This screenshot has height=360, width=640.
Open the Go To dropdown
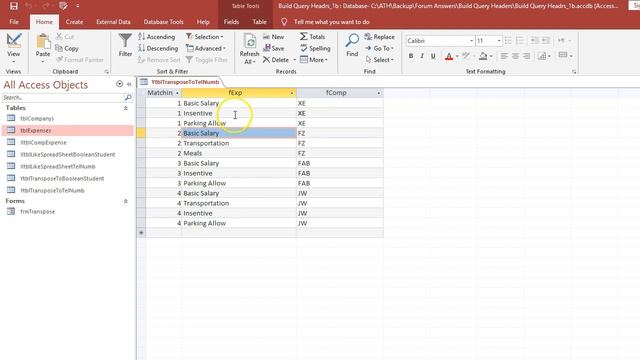point(379,48)
